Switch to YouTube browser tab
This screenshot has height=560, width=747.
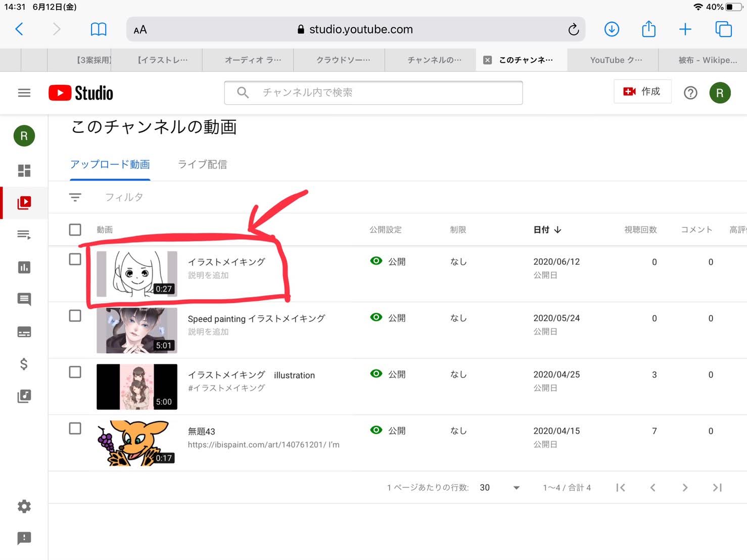(615, 60)
